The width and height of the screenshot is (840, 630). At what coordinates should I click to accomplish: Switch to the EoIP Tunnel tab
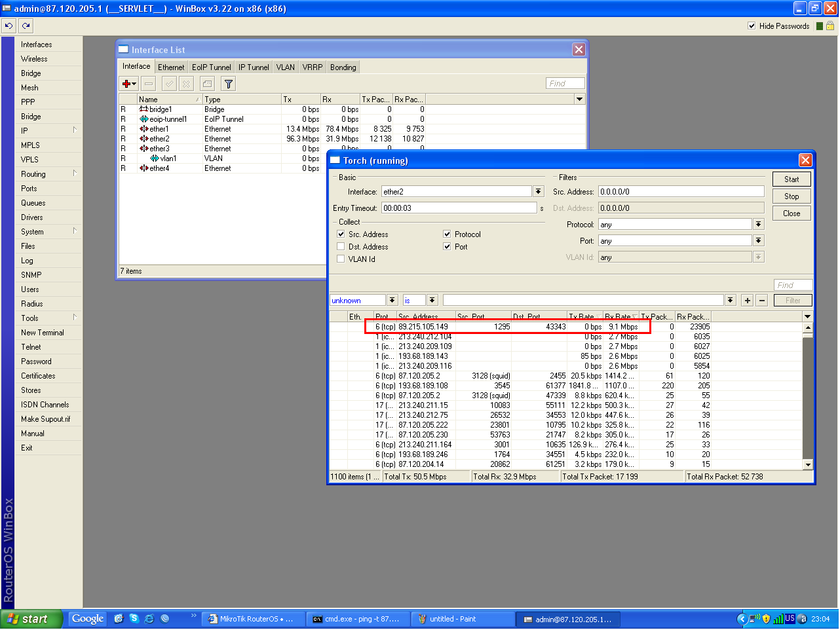211,67
